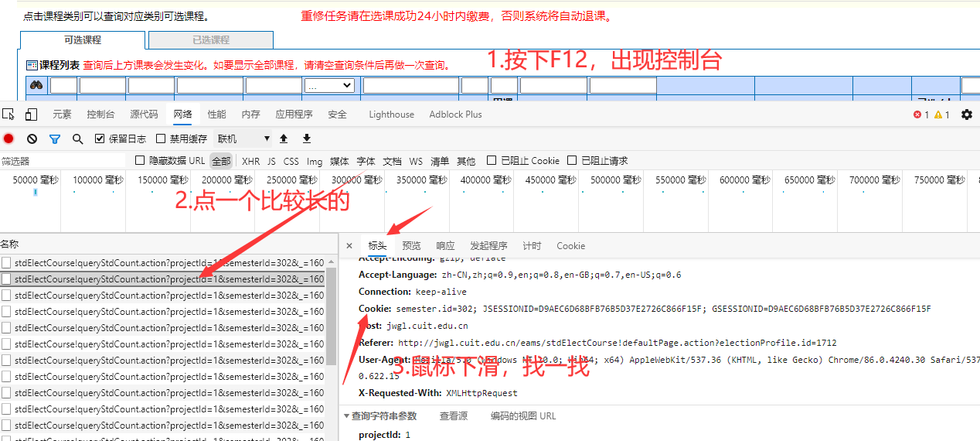Switch to the 已选课程 page tab

coord(211,40)
